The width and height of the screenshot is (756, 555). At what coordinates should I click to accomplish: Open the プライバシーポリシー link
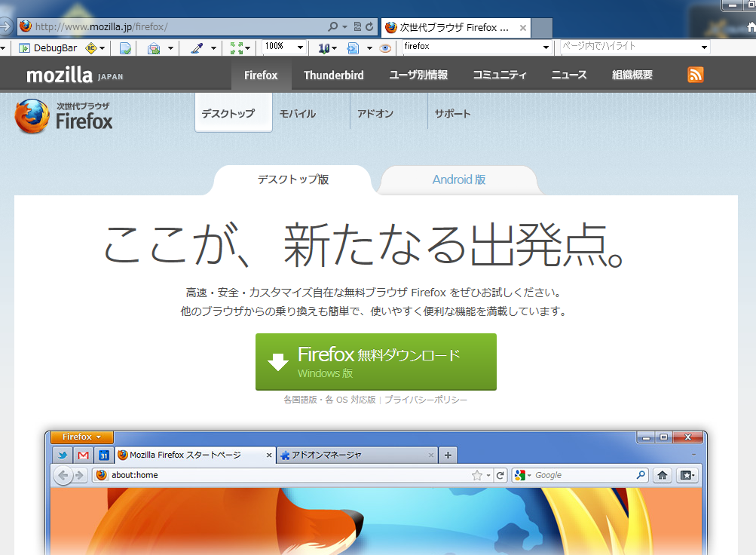pos(426,400)
